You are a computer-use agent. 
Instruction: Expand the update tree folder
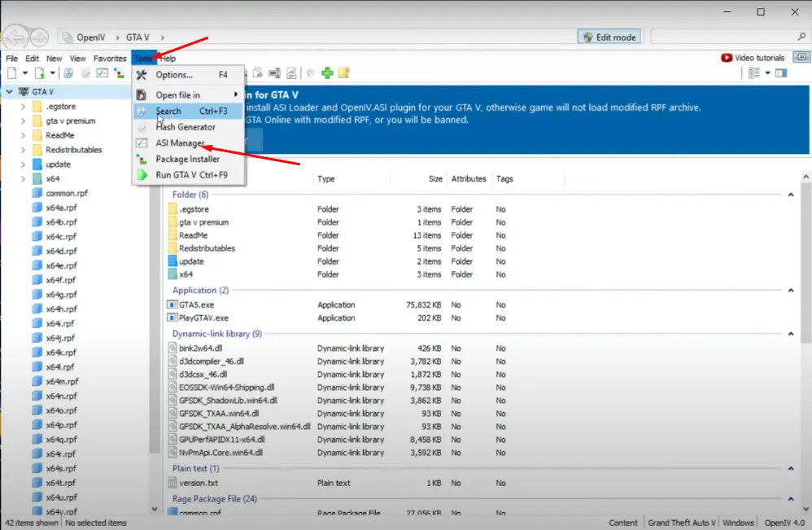[x=23, y=164]
